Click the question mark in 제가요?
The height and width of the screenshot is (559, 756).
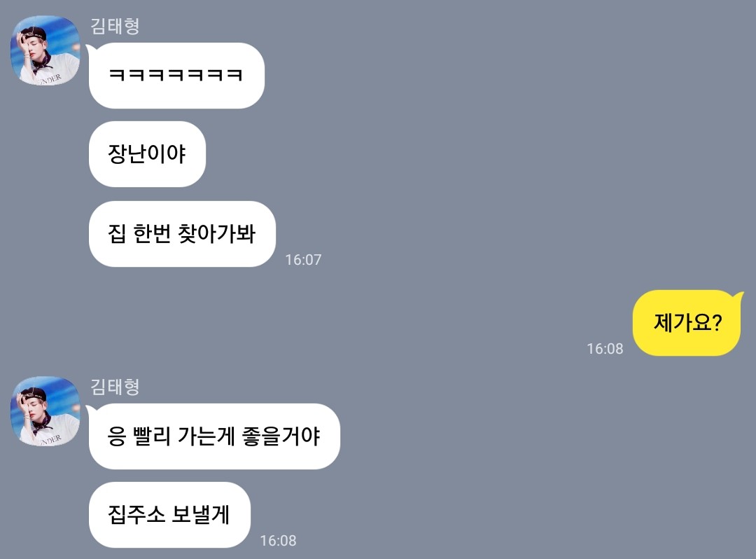(717, 322)
